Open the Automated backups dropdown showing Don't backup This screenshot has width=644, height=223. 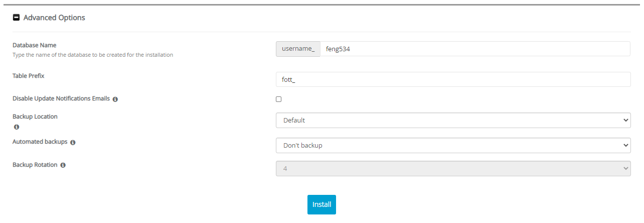pyautogui.click(x=453, y=146)
